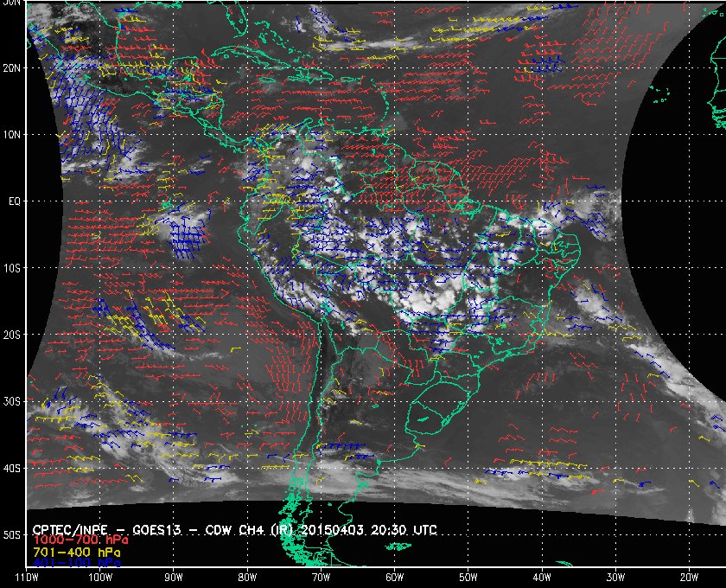Click the 50W longitude label
This screenshot has width=726, height=588.
pyautogui.click(x=468, y=578)
